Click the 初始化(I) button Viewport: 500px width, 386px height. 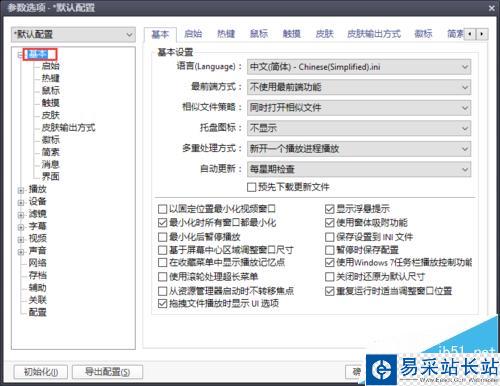pyautogui.click(x=41, y=372)
